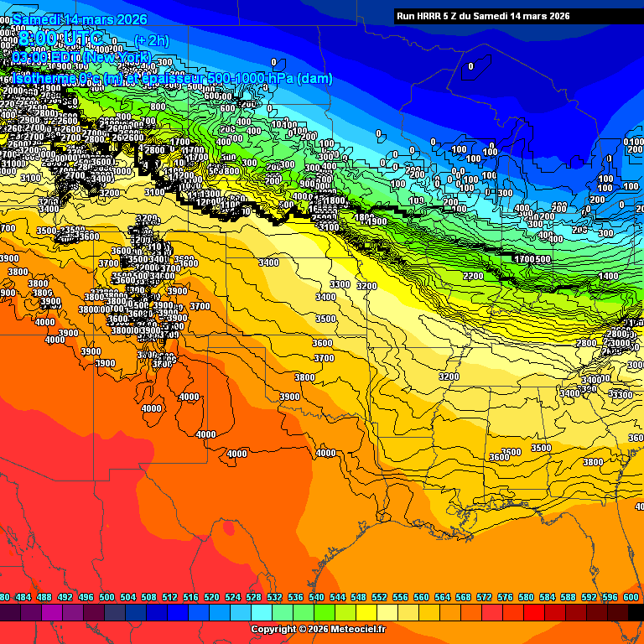Click the Samedi 14 mars 2026 date title
644x644 pixels.
(x=80, y=19)
